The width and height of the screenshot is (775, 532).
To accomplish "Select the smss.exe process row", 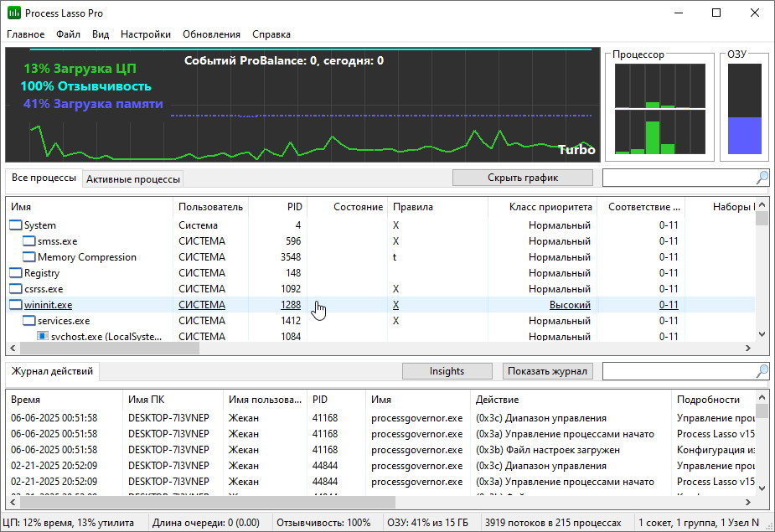I will pyautogui.click(x=380, y=241).
